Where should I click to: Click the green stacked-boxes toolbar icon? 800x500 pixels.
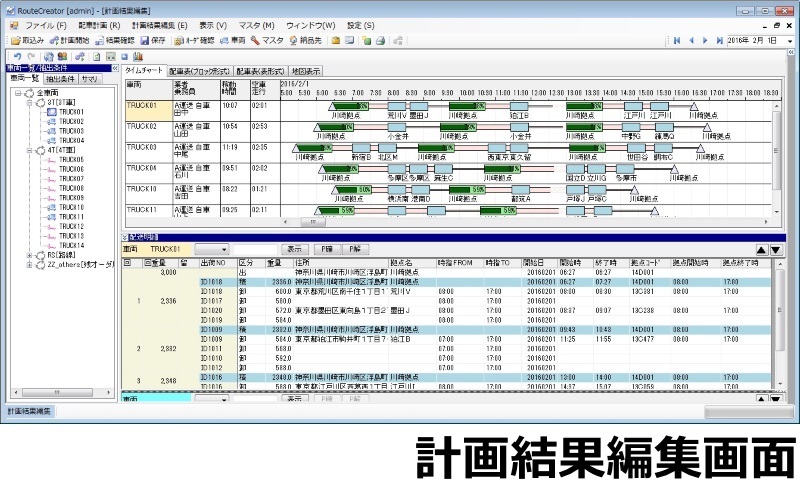click(x=366, y=40)
